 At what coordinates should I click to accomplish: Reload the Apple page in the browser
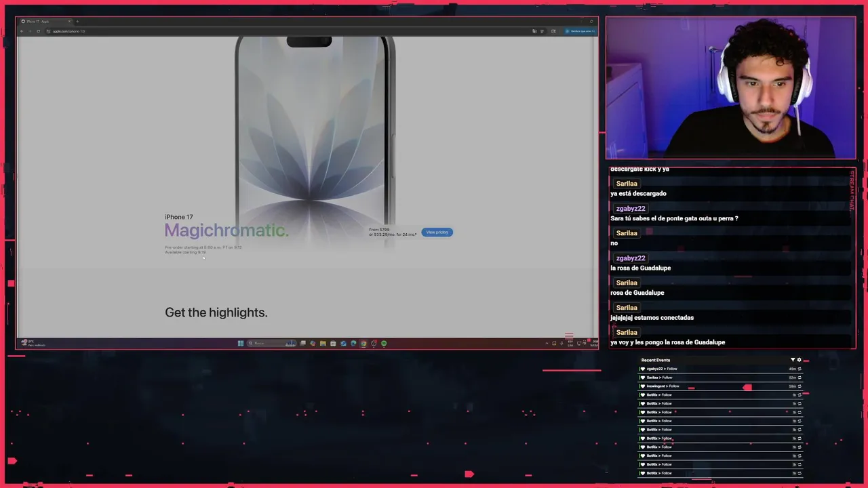[x=38, y=31]
